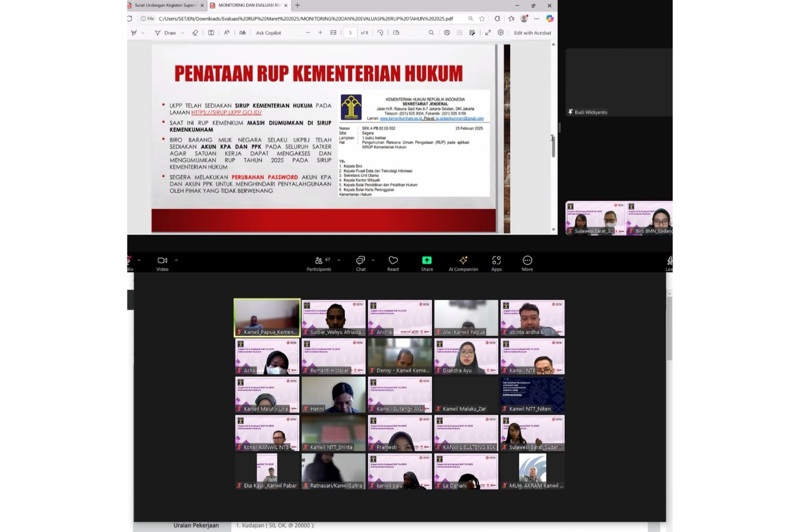The height and width of the screenshot is (532, 800).
Task: Open the Zoom Chat panel
Action: click(x=360, y=260)
